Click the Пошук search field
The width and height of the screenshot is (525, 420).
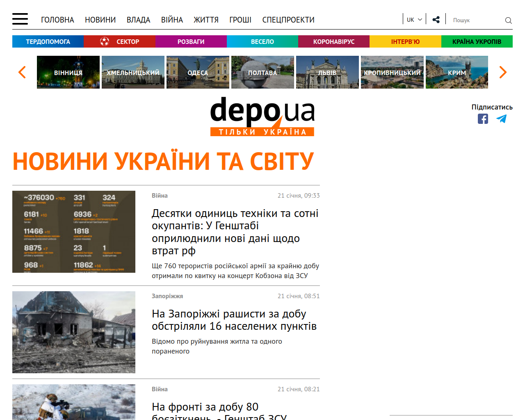[x=476, y=20]
